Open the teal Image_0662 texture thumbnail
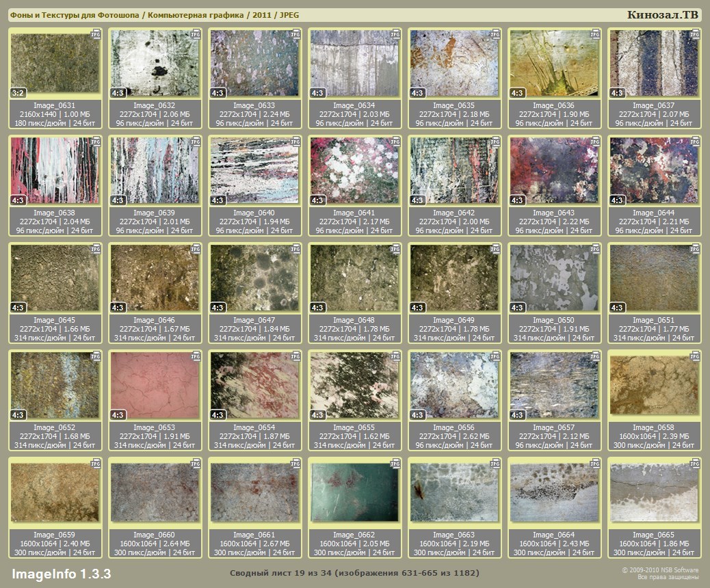 (x=354, y=492)
